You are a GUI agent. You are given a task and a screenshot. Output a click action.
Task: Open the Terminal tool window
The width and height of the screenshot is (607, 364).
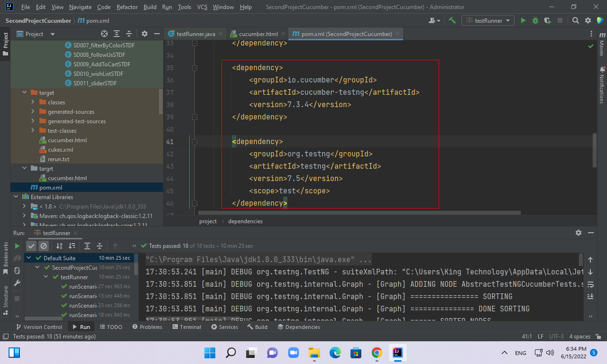coord(187,327)
